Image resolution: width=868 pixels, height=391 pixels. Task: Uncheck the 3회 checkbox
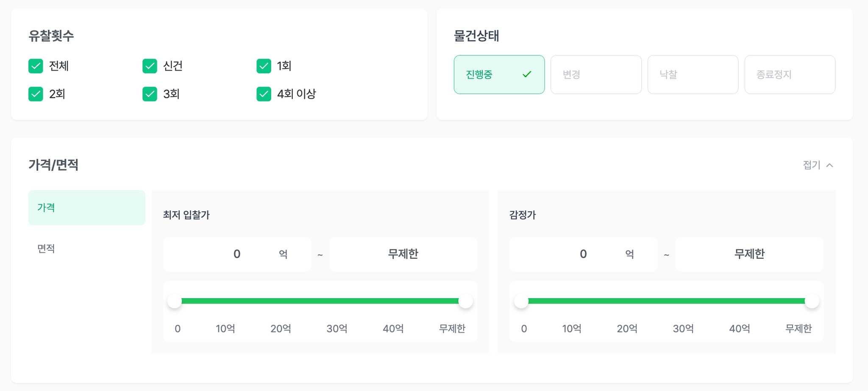pyautogui.click(x=150, y=94)
